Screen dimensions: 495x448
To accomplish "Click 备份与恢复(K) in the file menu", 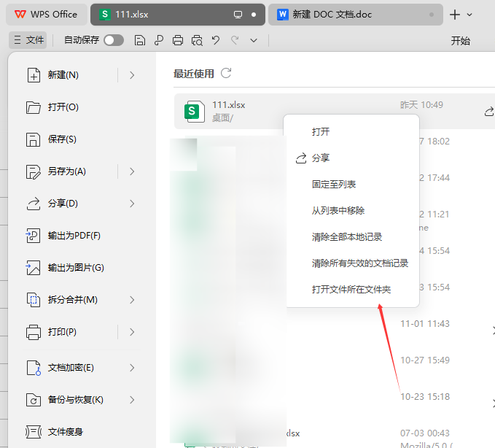I will coord(75,400).
